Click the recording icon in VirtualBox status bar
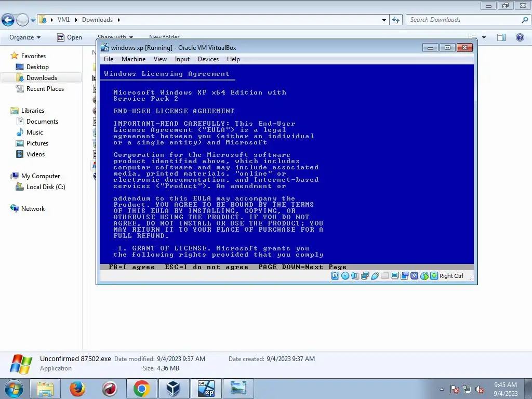The image size is (532, 399). (x=404, y=276)
